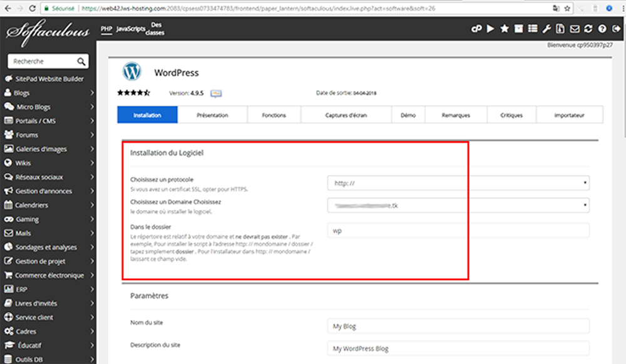The image size is (626, 364).
Task: Click the PHP scripts link
Action: click(106, 29)
